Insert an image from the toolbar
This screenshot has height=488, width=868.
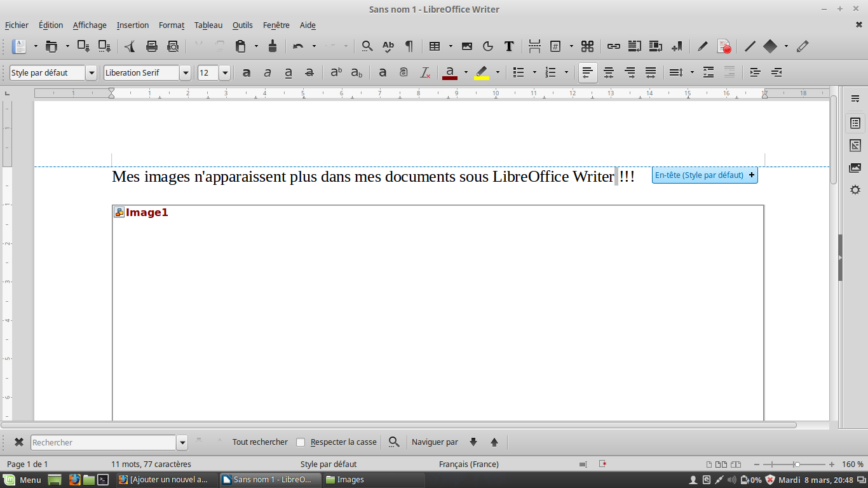point(467,46)
